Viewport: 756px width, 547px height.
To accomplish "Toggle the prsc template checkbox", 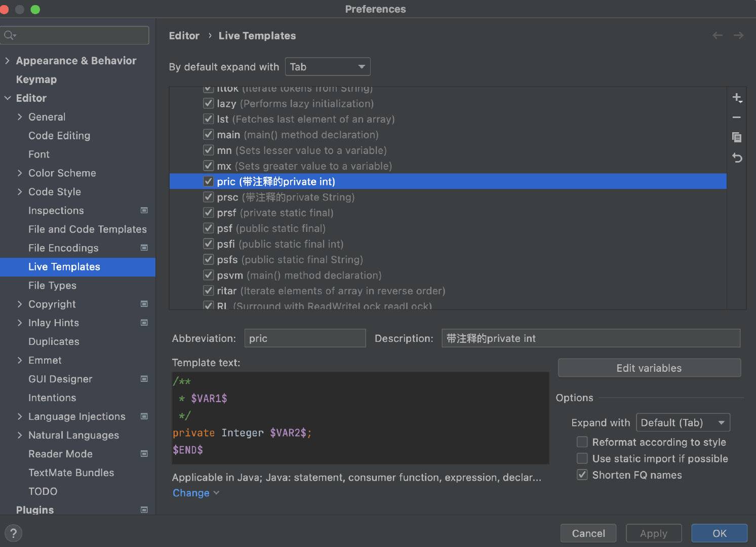I will 208,197.
